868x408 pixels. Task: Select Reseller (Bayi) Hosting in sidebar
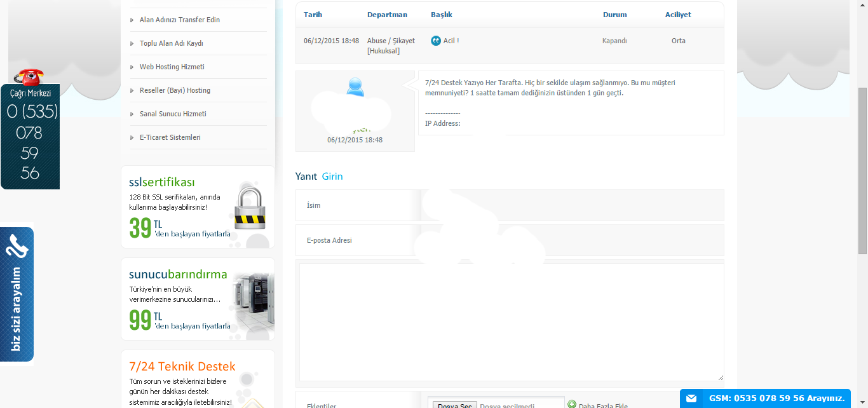(x=175, y=90)
